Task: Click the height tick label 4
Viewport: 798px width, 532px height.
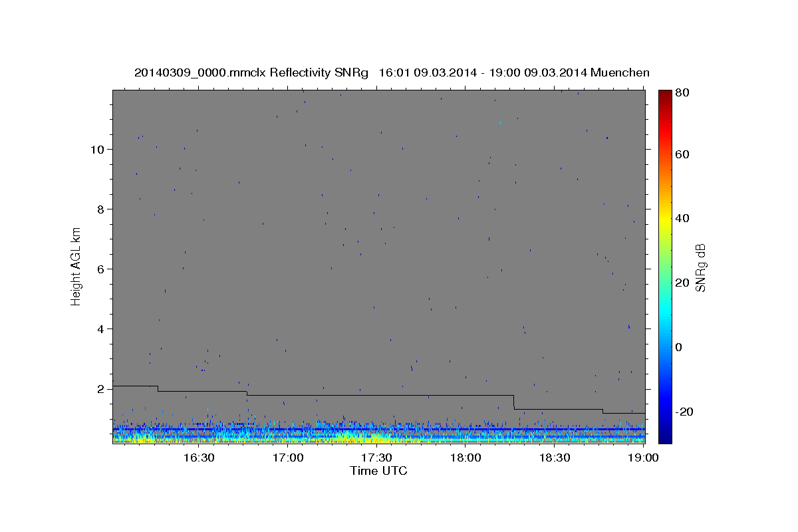Action: [x=102, y=329]
